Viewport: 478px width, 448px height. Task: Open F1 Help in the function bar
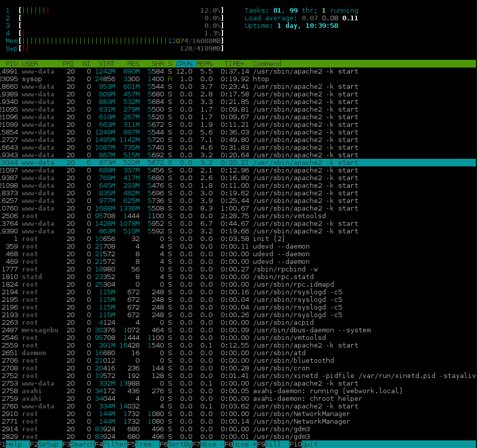(14, 444)
